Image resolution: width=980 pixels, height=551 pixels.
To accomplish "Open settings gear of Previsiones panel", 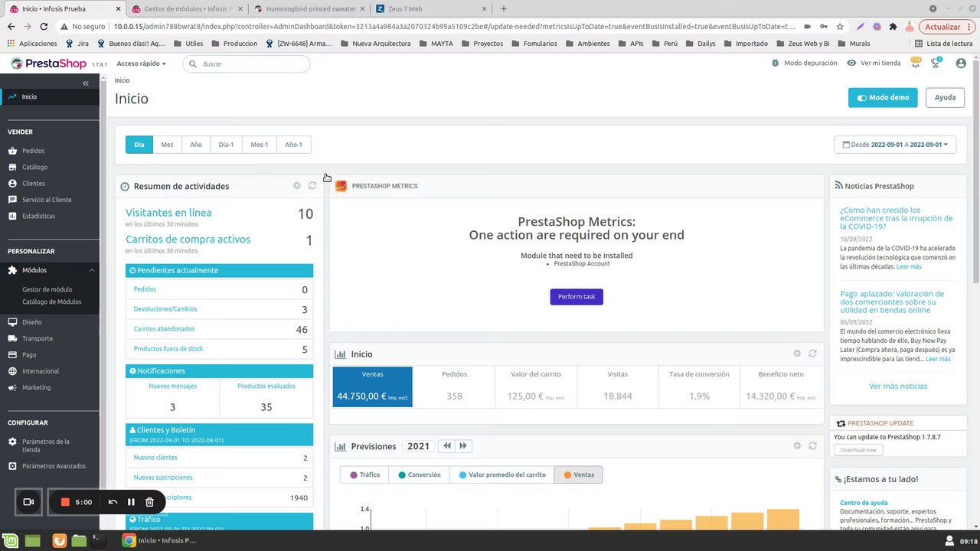I will click(x=797, y=445).
